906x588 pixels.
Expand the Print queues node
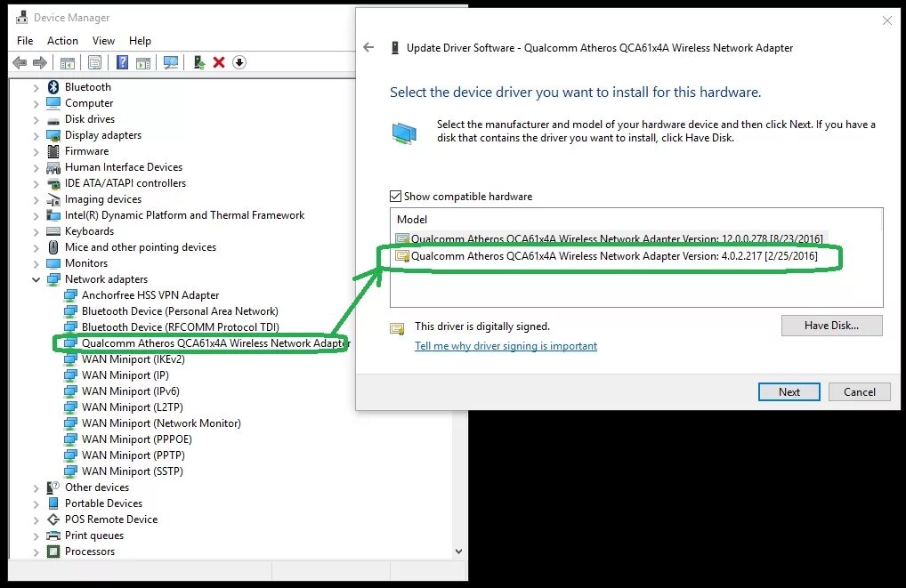pyautogui.click(x=36, y=536)
